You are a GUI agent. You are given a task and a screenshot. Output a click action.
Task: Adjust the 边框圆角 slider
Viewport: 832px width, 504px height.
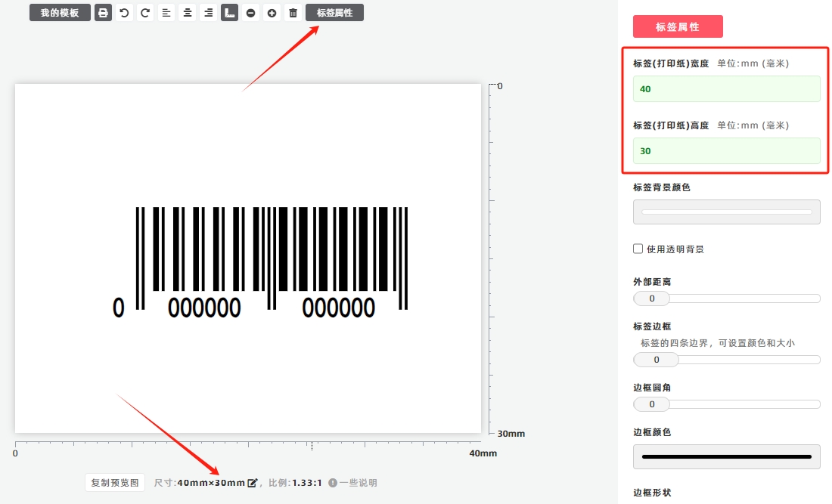(x=726, y=404)
